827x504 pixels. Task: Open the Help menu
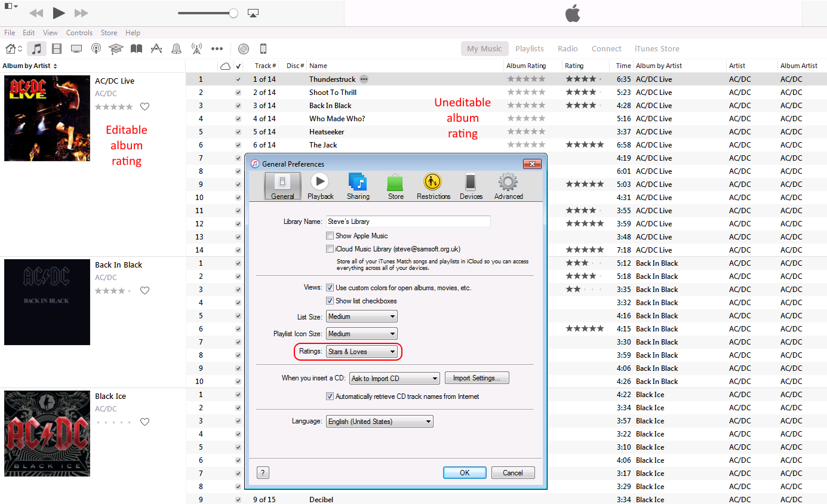[133, 33]
